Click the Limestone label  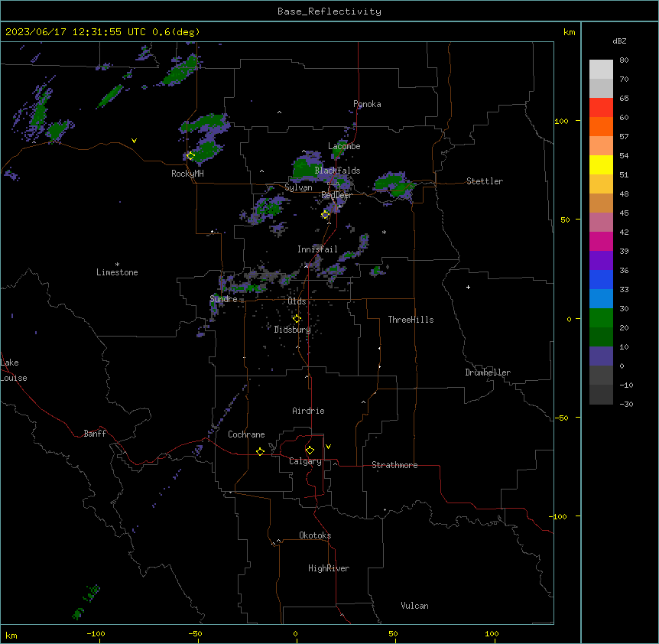click(x=117, y=272)
